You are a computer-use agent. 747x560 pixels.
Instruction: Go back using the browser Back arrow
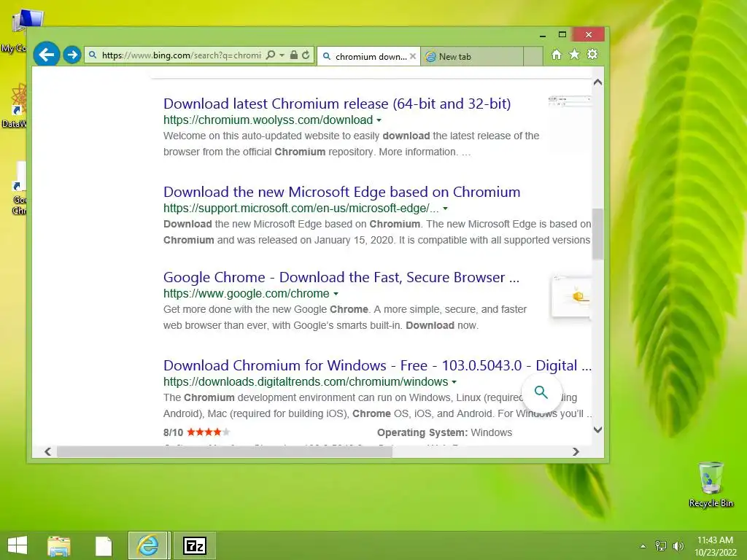(x=46, y=55)
